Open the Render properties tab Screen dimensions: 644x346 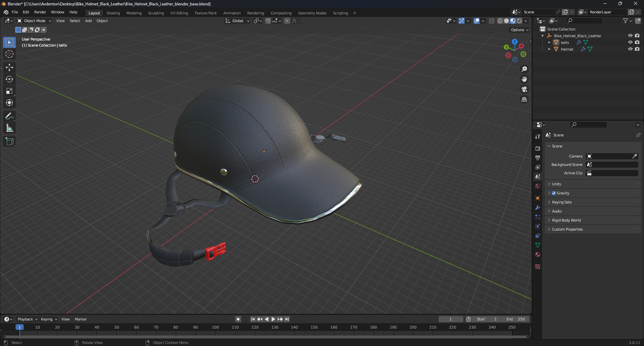pos(538,148)
